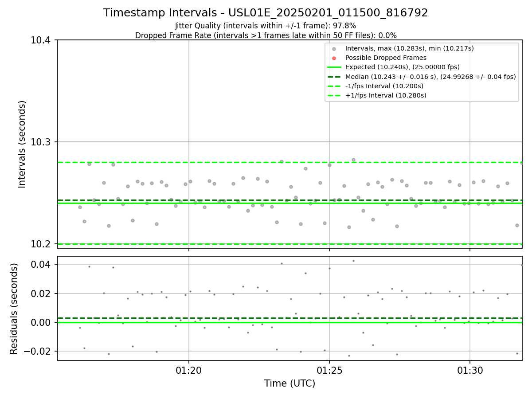The height and width of the screenshot is (399, 532).
Task: Click the legend entry '+1/fps Interval (10.280s)'
Action: click(386, 95)
